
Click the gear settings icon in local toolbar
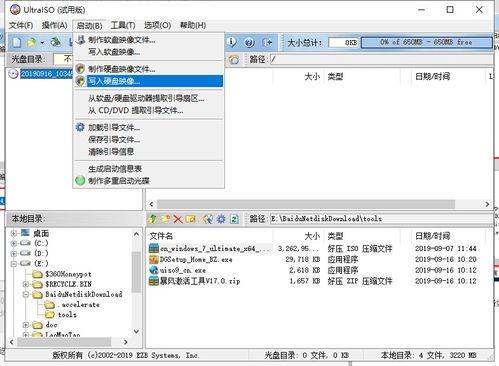point(221,219)
